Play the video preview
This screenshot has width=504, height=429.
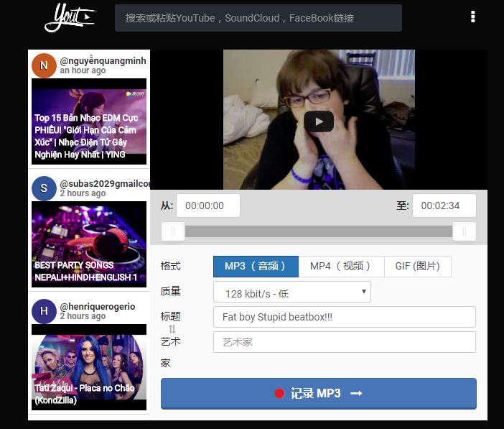[319, 121]
